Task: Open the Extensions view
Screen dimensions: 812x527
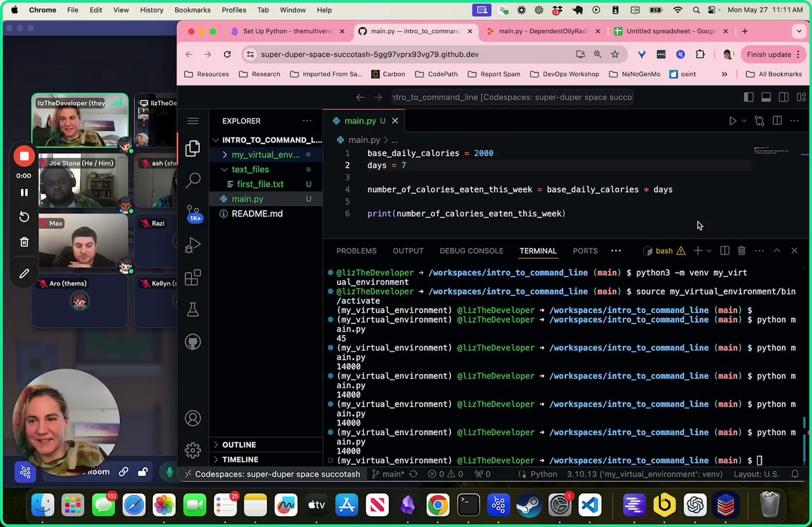Action: click(x=193, y=278)
